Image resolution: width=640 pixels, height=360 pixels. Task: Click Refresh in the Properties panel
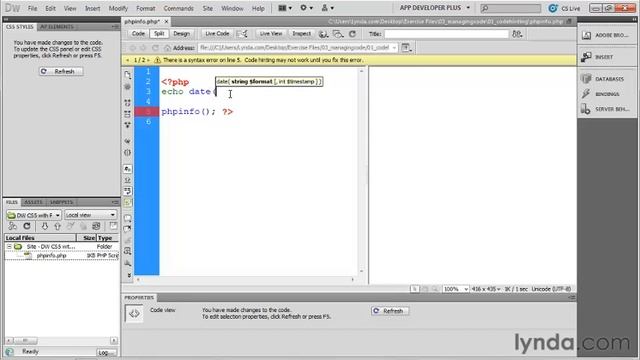coord(390,311)
